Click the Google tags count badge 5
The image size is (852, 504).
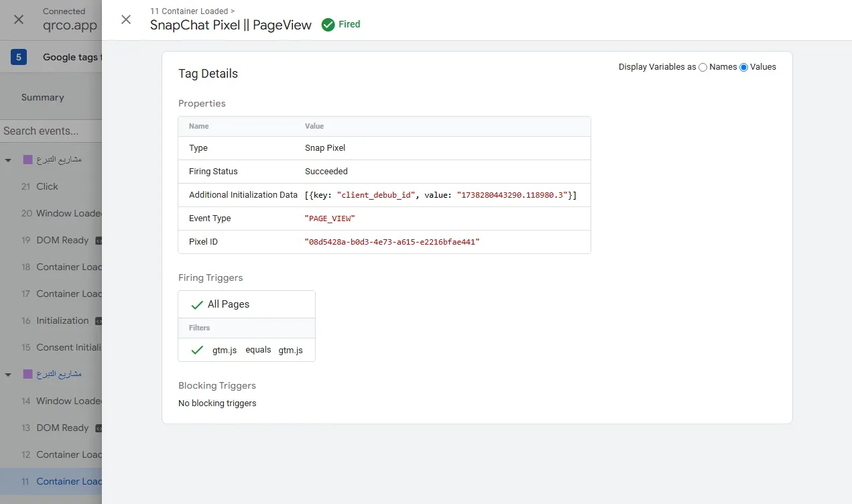[x=19, y=57]
